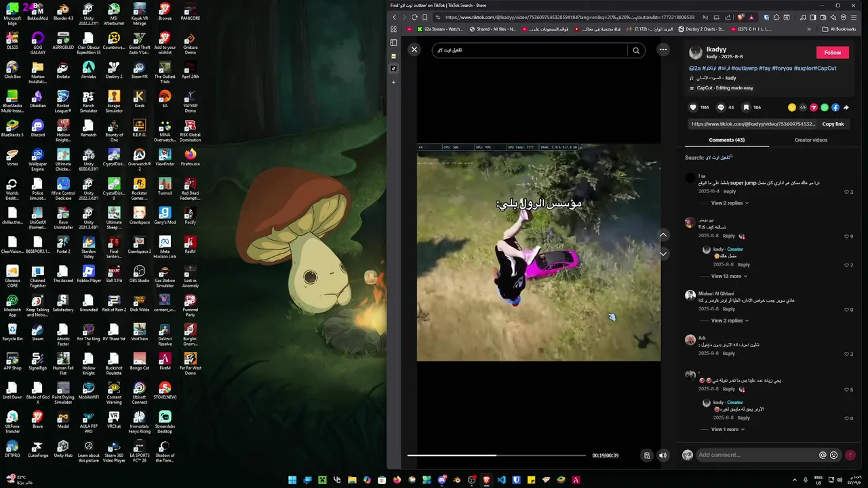Follow the lkadyy account
Screen dimensions: 868x488
pos(833,52)
